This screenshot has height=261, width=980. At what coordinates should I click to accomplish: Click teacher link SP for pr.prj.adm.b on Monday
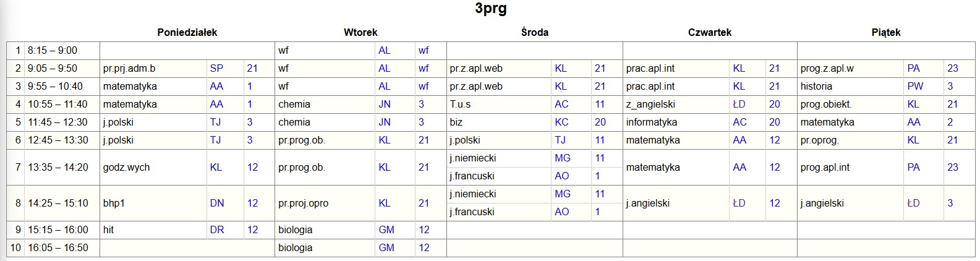(x=216, y=69)
